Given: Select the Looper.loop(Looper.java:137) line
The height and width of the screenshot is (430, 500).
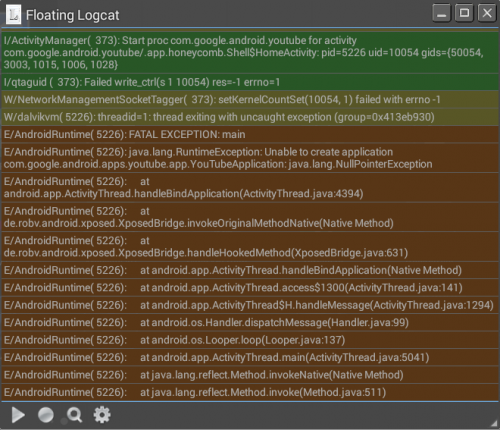Looking at the screenshot, I should click(x=250, y=340).
